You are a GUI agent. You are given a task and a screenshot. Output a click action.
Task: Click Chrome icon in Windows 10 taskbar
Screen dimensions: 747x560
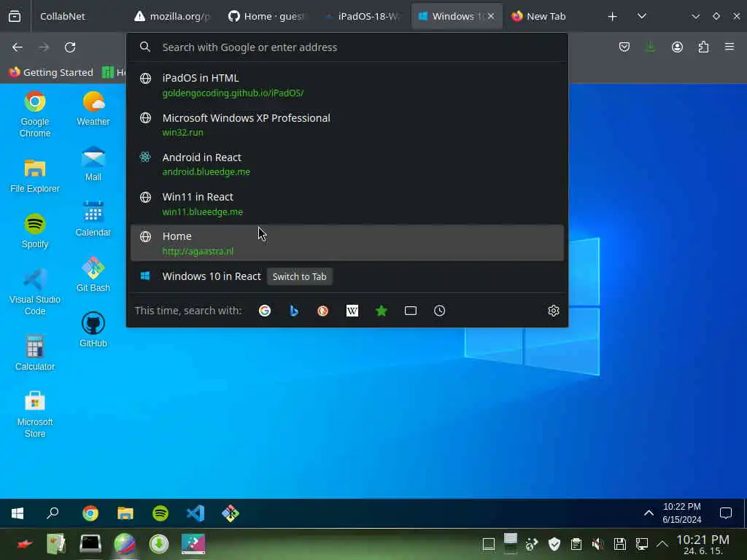click(90, 513)
